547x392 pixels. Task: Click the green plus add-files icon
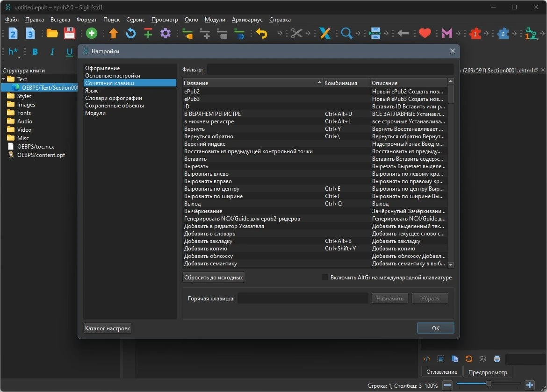[91, 34]
